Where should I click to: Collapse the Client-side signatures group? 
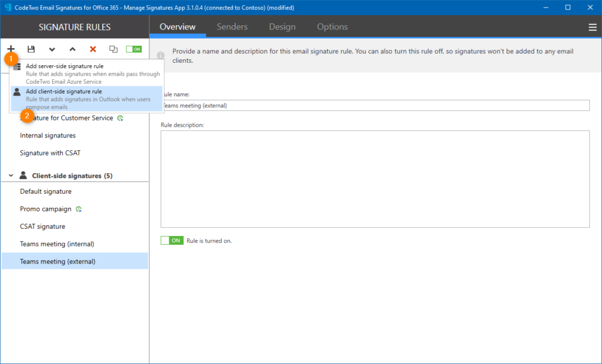click(x=11, y=176)
